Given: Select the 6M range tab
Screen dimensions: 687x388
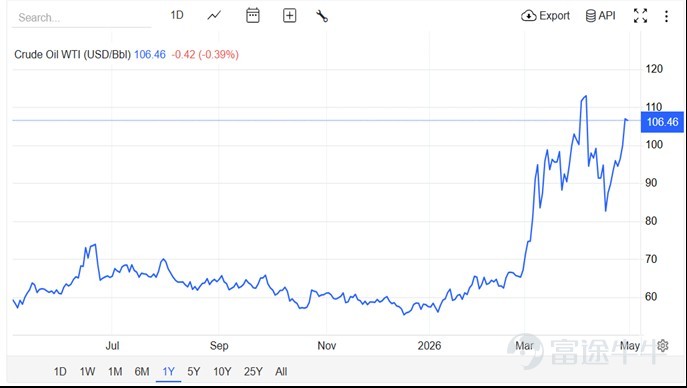Looking at the screenshot, I should click(142, 372).
